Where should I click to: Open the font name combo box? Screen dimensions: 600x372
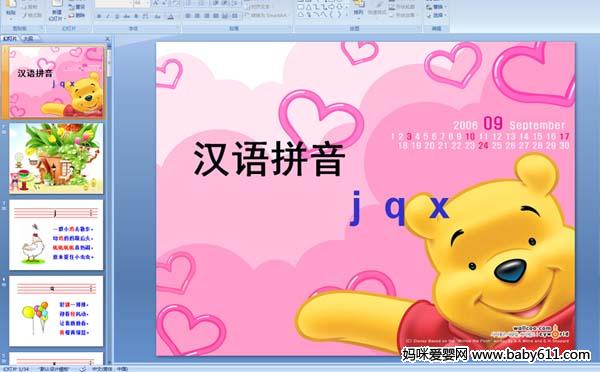[x=114, y=3]
